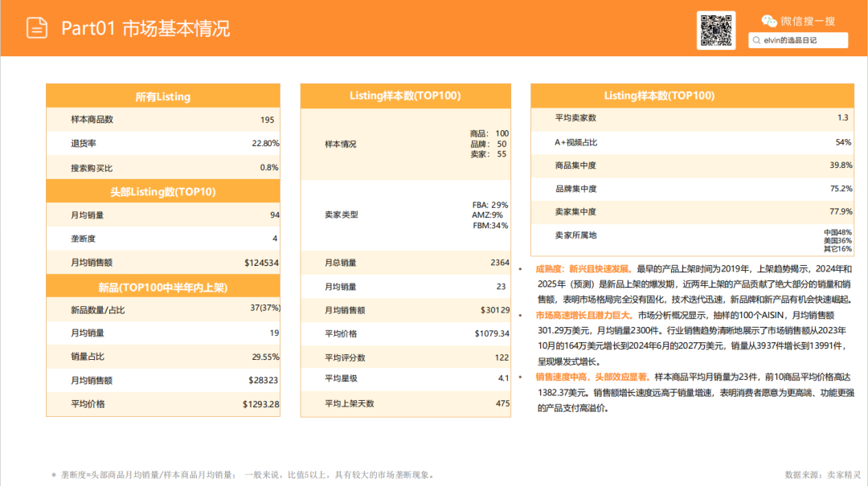Viewport: 868px width, 486px height.
Task: Select the 所有Listing header icon bar
Action: (163, 96)
